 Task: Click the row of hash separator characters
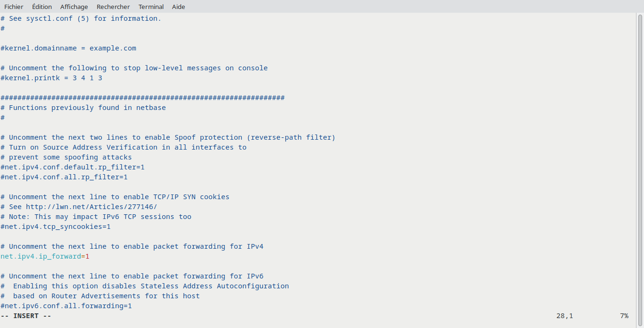[x=142, y=98]
